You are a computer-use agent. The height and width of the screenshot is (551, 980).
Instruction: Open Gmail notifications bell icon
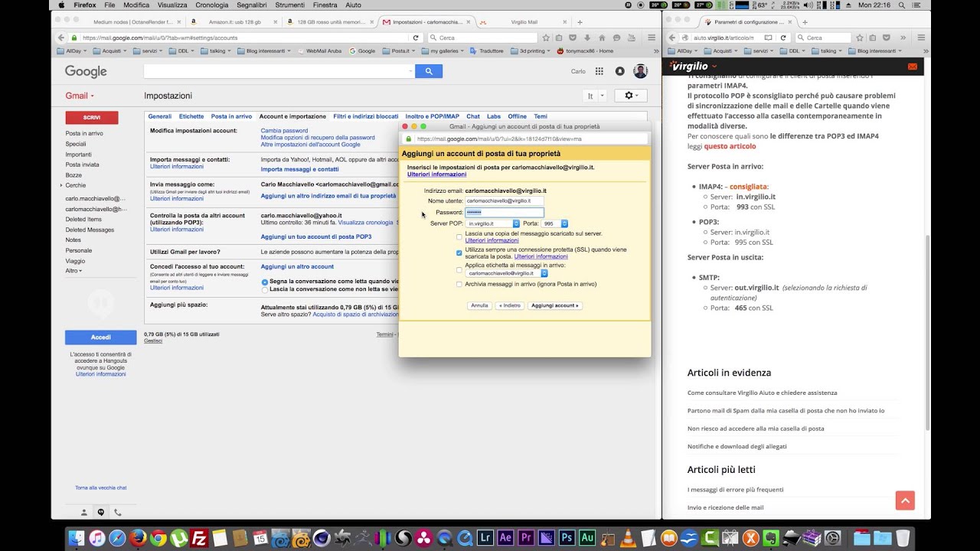[x=619, y=71]
